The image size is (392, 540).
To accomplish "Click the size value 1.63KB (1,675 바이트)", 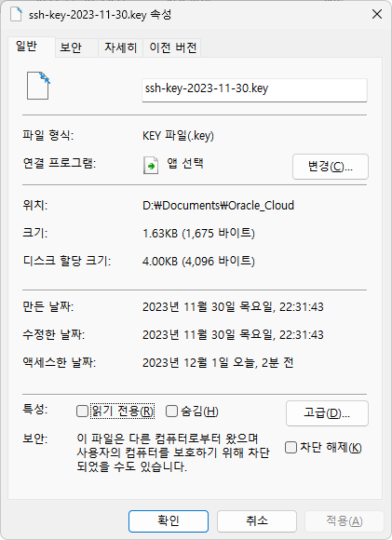I will [x=198, y=234].
